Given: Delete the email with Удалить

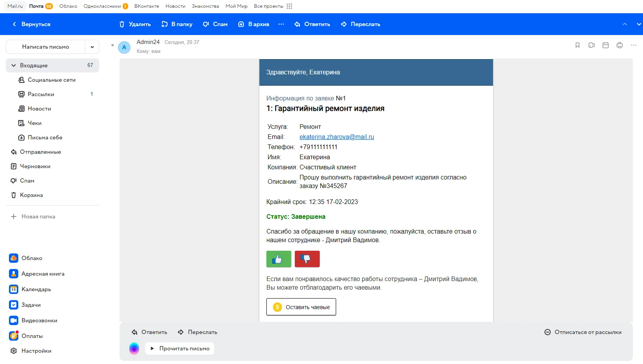Looking at the screenshot, I should pos(135,24).
